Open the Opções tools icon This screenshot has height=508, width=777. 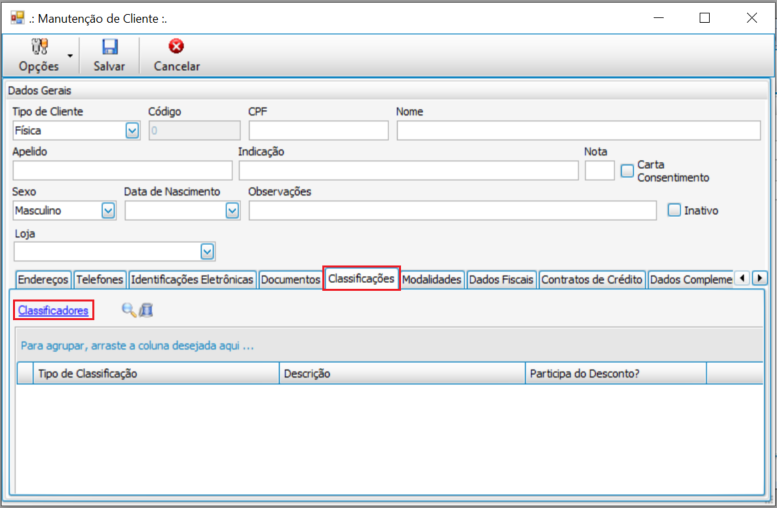tap(40, 47)
